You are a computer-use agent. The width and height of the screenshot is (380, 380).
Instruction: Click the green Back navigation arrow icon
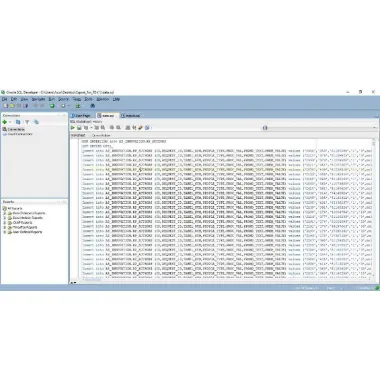click(52, 106)
